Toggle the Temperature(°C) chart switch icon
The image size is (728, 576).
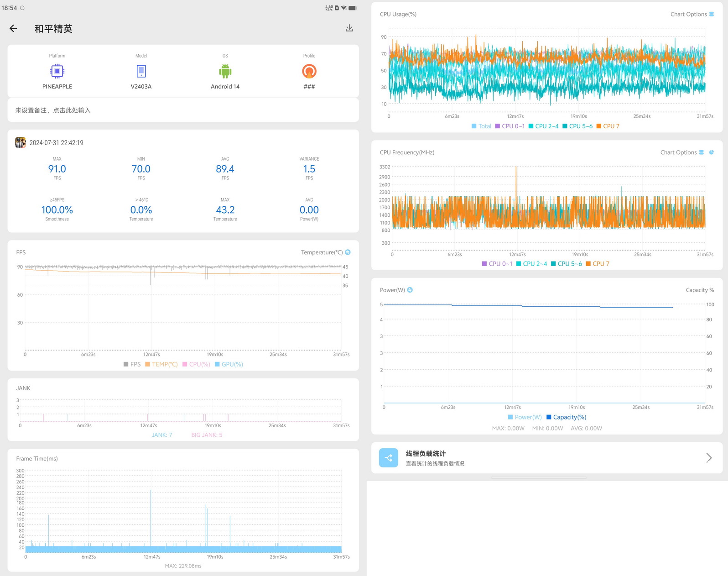click(x=348, y=252)
